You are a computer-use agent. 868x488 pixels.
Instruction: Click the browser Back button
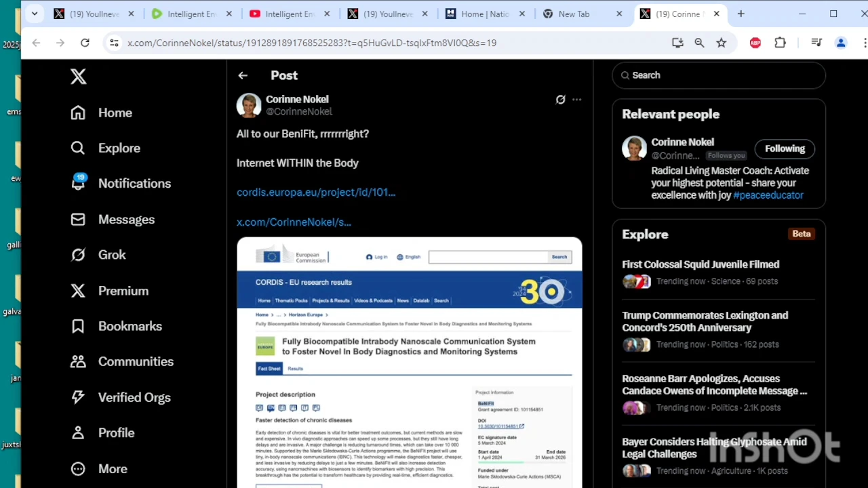[36, 43]
